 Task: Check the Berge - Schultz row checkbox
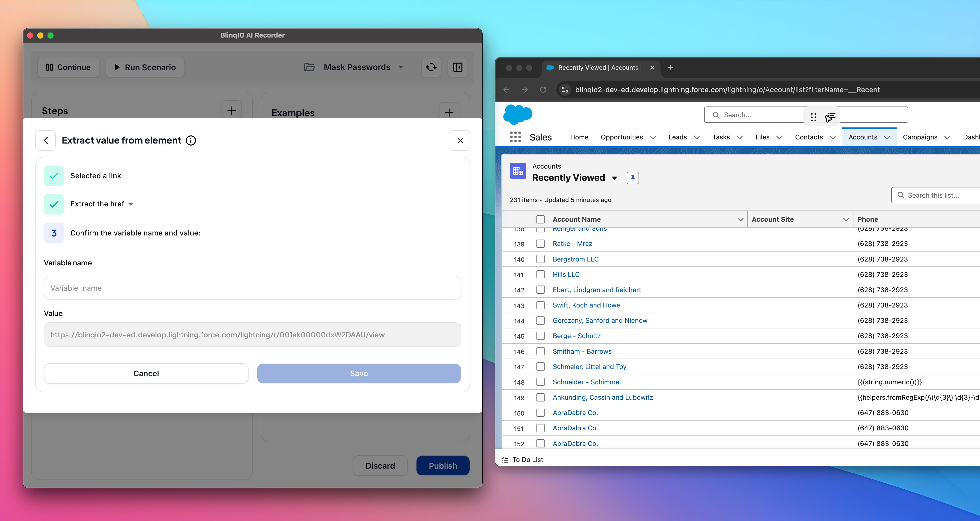tap(540, 336)
